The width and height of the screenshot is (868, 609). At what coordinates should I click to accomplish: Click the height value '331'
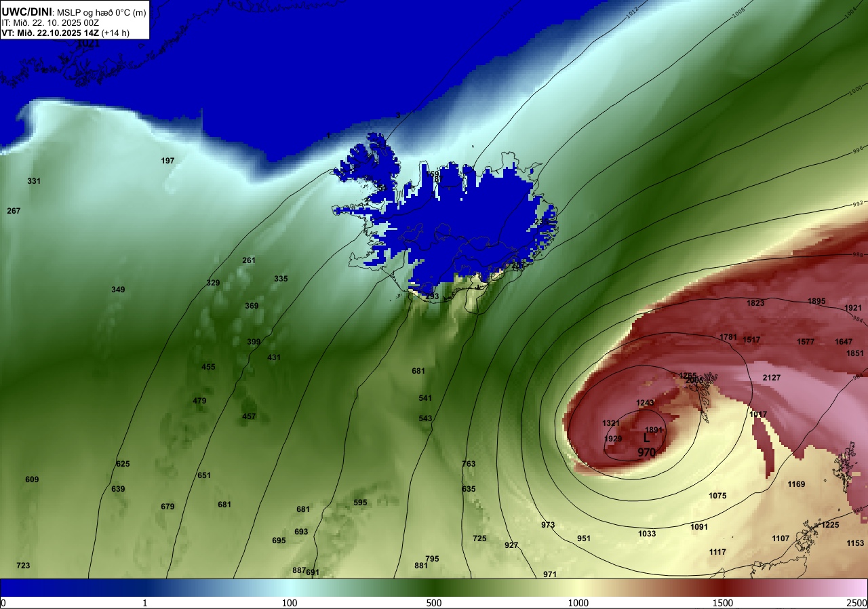34,181
